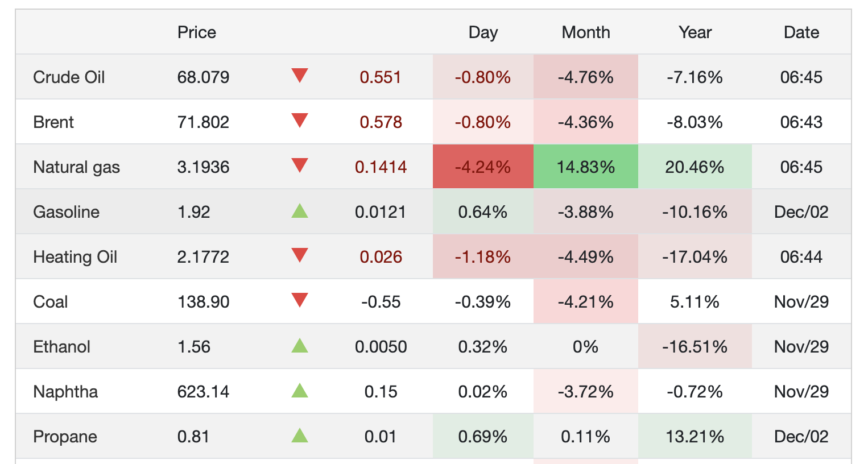Click Propane year change 13.21%
The image size is (868, 464).
pyautogui.click(x=695, y=436)
